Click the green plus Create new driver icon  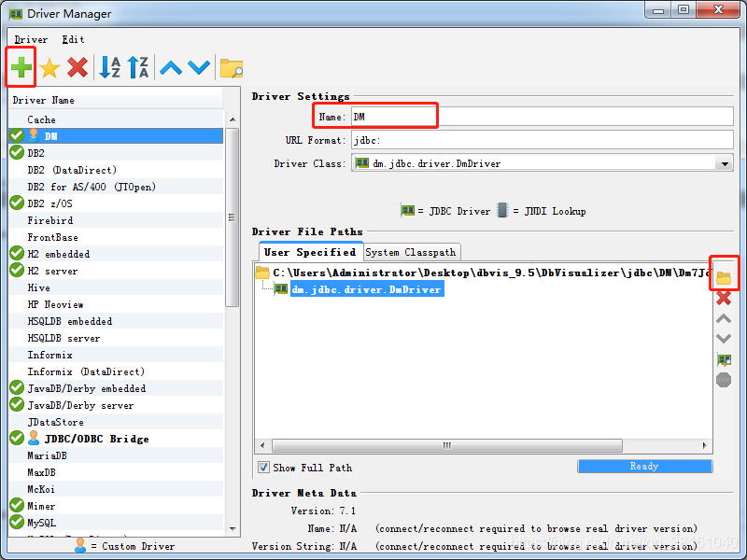[x=21, y=67]
